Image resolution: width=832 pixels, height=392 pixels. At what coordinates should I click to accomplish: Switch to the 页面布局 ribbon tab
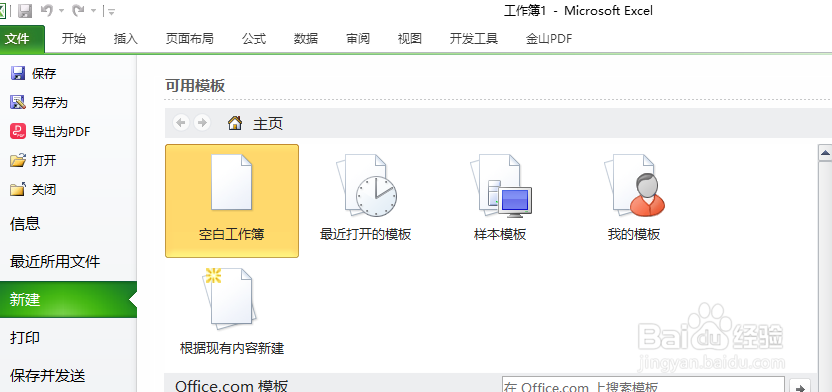click(x=189, y=39)
